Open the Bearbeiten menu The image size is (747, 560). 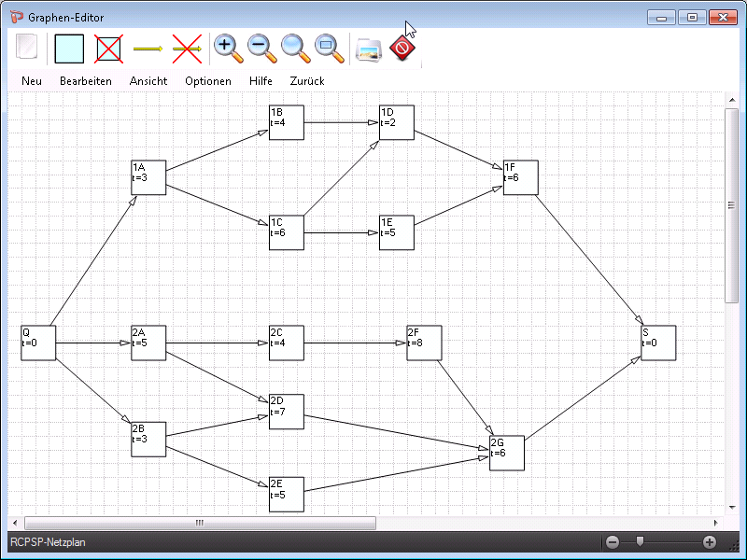(x=86, y=81)
